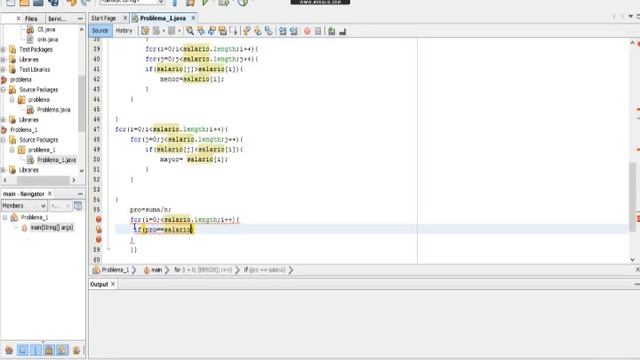Click the project tree vertical scrollbar
The width and height of the screenshot is (640, 360).
tap(81, 104)
